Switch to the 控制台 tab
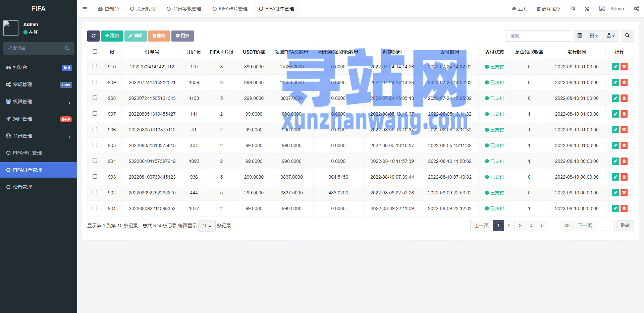The image size is (644, 313). [x=108, y=9]
